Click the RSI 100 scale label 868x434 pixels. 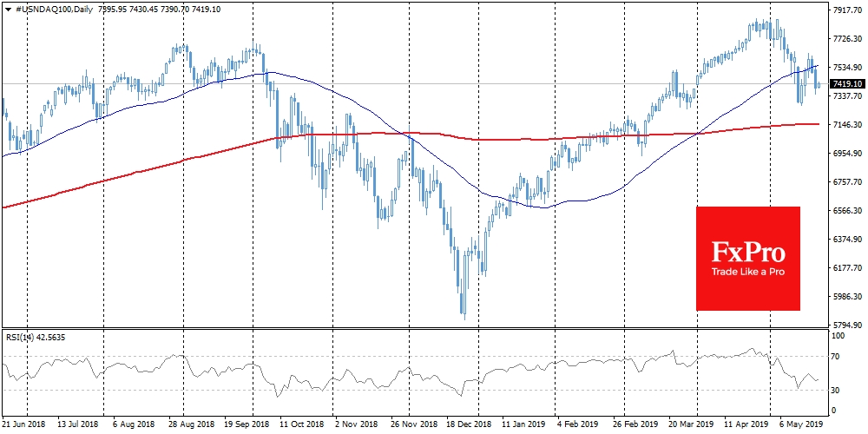click(838, 335)
